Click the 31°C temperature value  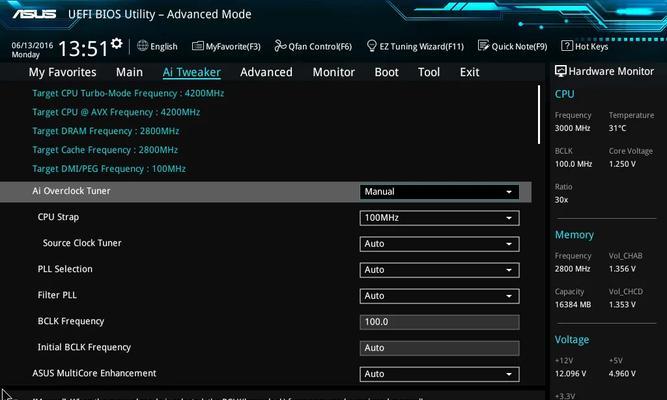(x=617, y=128)
